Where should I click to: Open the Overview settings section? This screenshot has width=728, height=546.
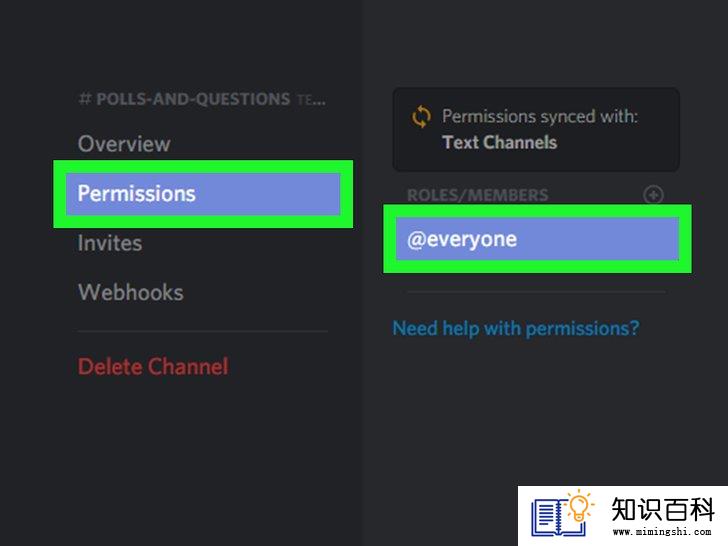124,144
